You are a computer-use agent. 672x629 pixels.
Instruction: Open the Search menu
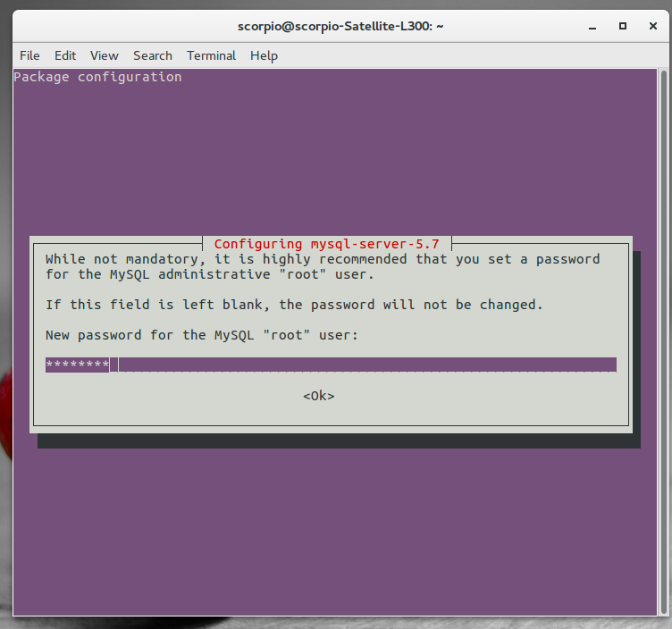click(x=153, y=55)
